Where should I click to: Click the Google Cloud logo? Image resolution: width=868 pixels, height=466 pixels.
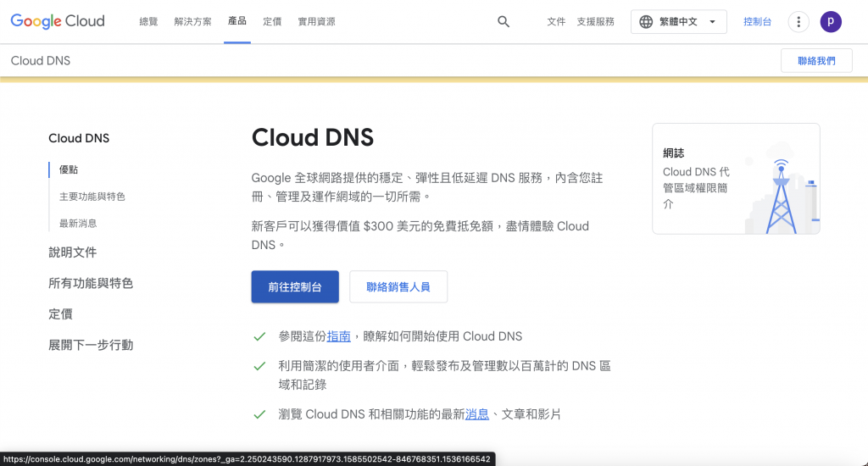[58, 21]
